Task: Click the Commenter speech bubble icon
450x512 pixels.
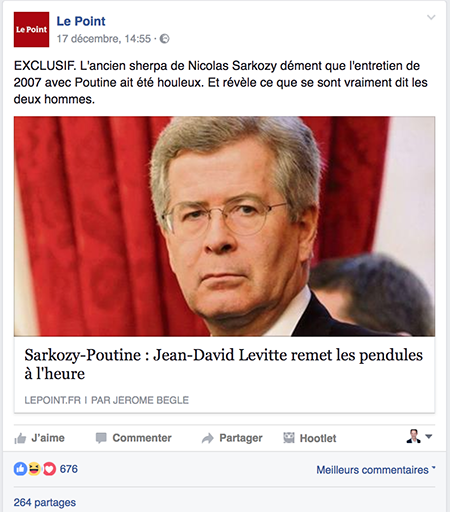Action: click(101, 438)
